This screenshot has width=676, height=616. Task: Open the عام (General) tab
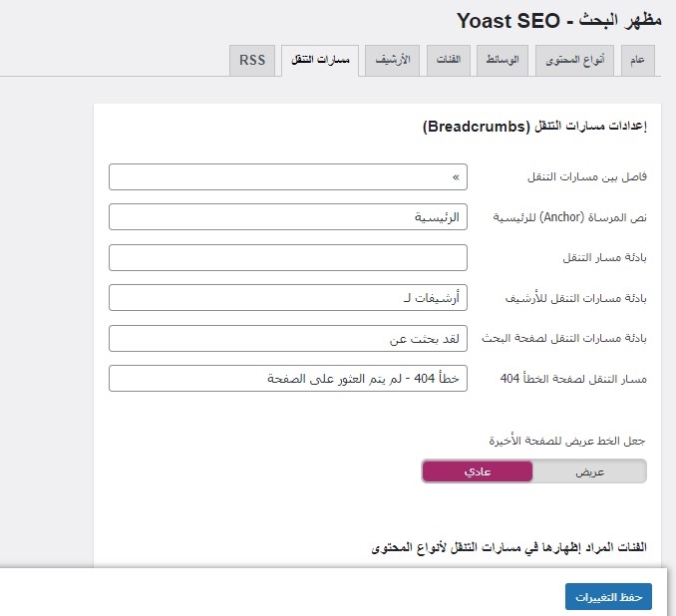click(635, 61)
